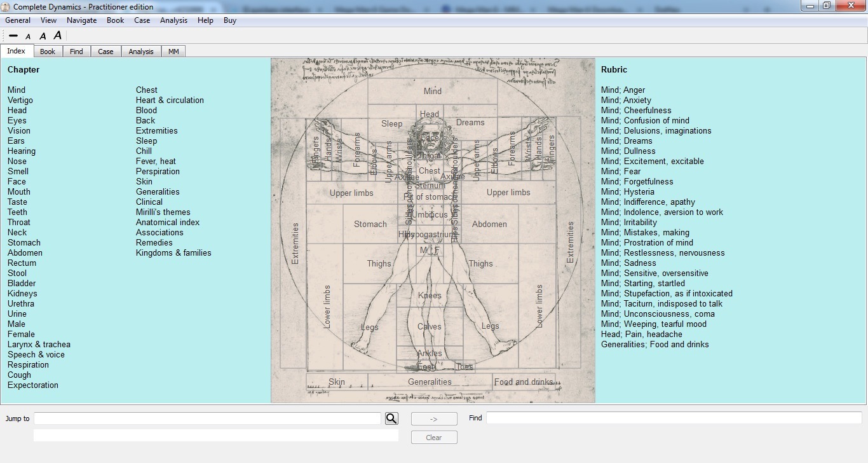This screenshot has width=868, height=463.
Task: Click the Dreams region on the diagram
Action: 470,123
